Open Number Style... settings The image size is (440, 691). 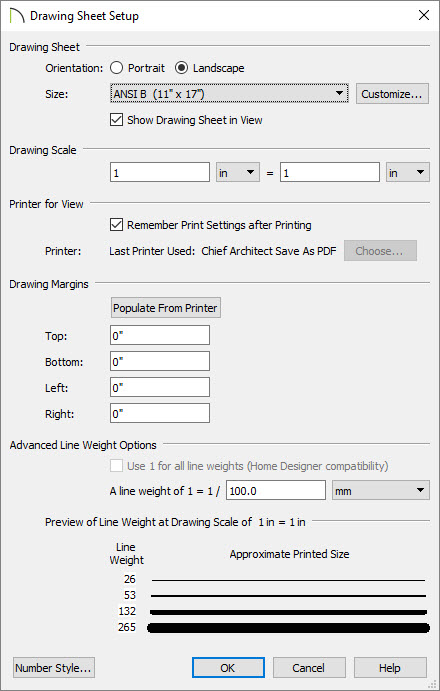click(x=54, y=668)
